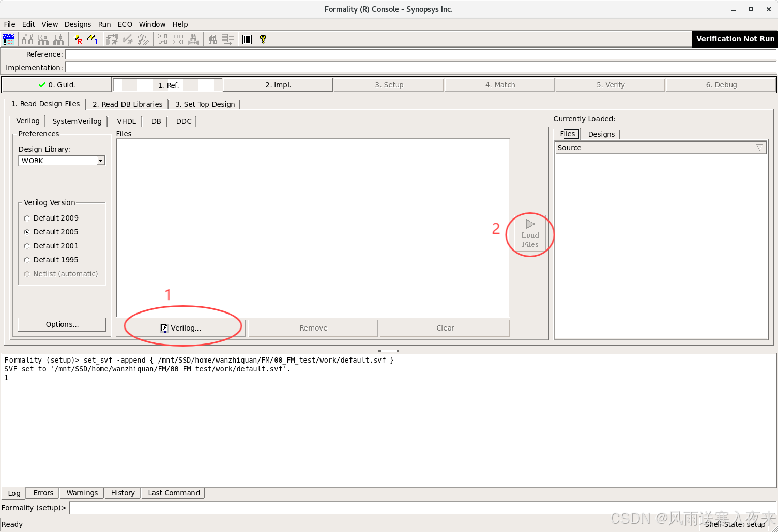Click the Source column sort triangle
The width and height of the screenshot is (778, 532).
pos(759,148)
